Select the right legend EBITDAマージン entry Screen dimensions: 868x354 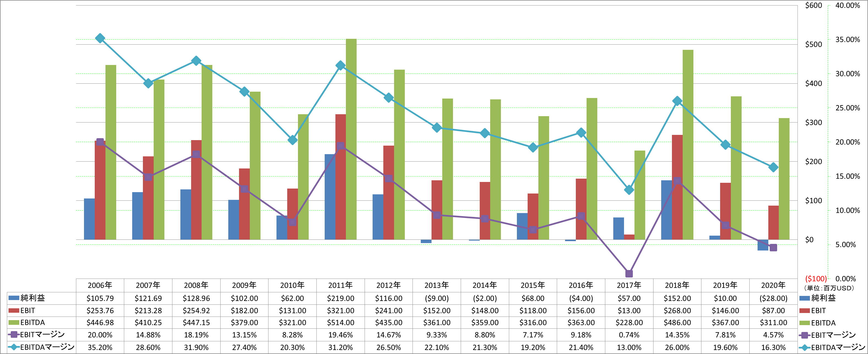pyautogui.click(x=832, y=347)
